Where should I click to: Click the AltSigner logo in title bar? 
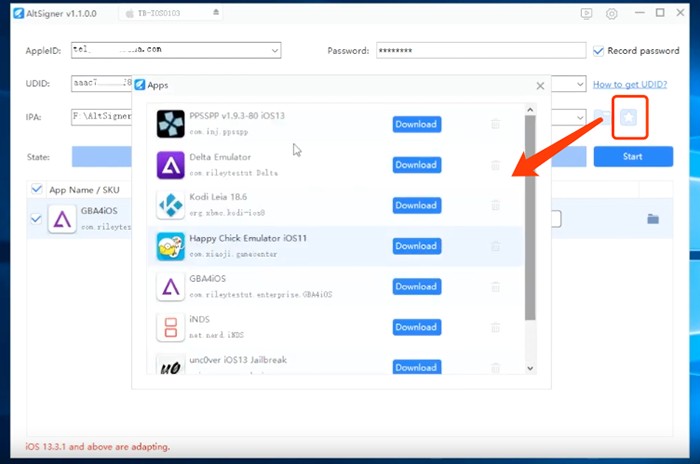click(18, 13)
